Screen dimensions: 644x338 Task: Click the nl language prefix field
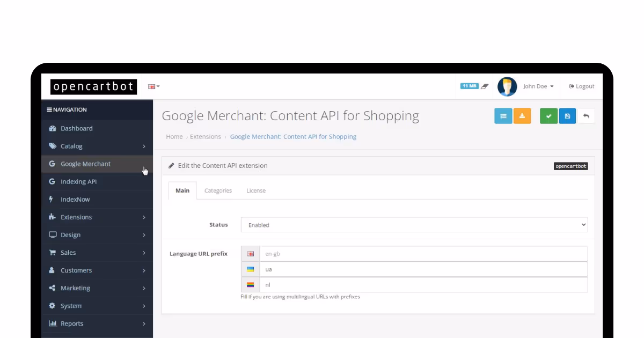pyautogui.click(x=423, y=285)
